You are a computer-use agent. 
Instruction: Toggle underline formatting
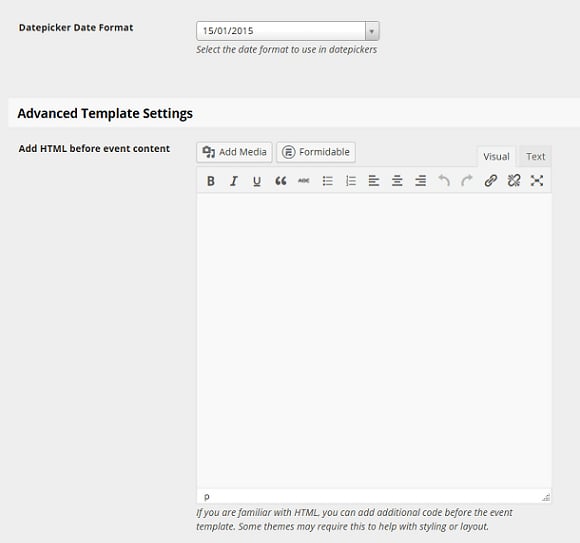257,181
